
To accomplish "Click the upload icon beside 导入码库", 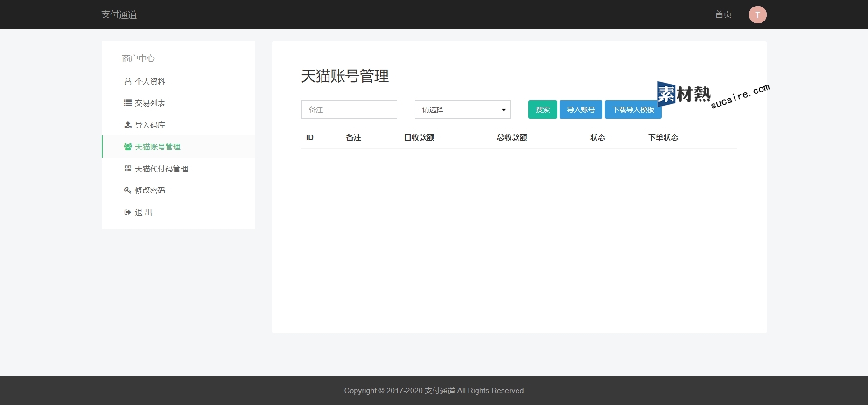I will pos(127,125).
